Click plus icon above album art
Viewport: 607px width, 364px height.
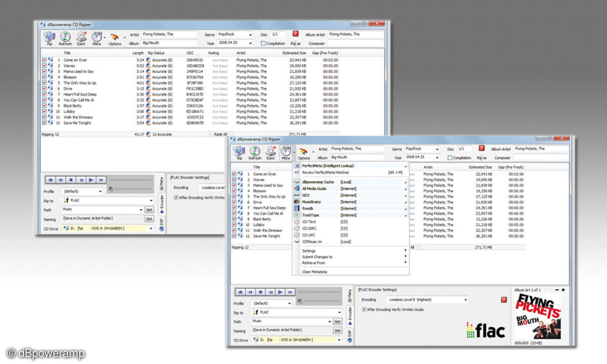pyautogui.click(x=563, y=290)
